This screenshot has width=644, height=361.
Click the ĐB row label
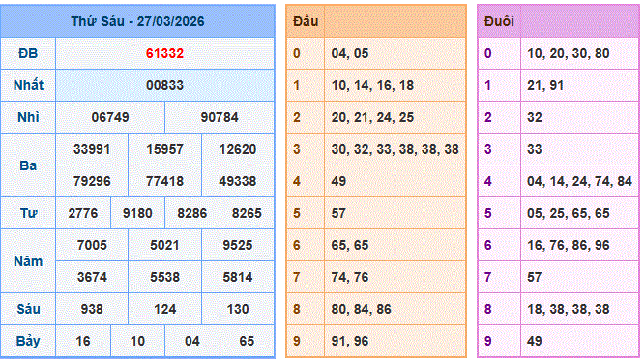28,53
